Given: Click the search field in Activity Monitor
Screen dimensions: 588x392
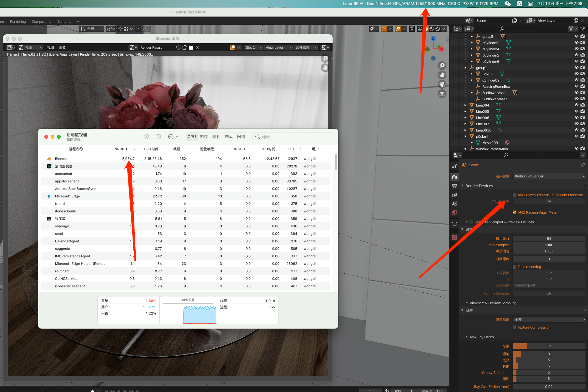Looking at the screenshot, I should [x=293, y=137].
